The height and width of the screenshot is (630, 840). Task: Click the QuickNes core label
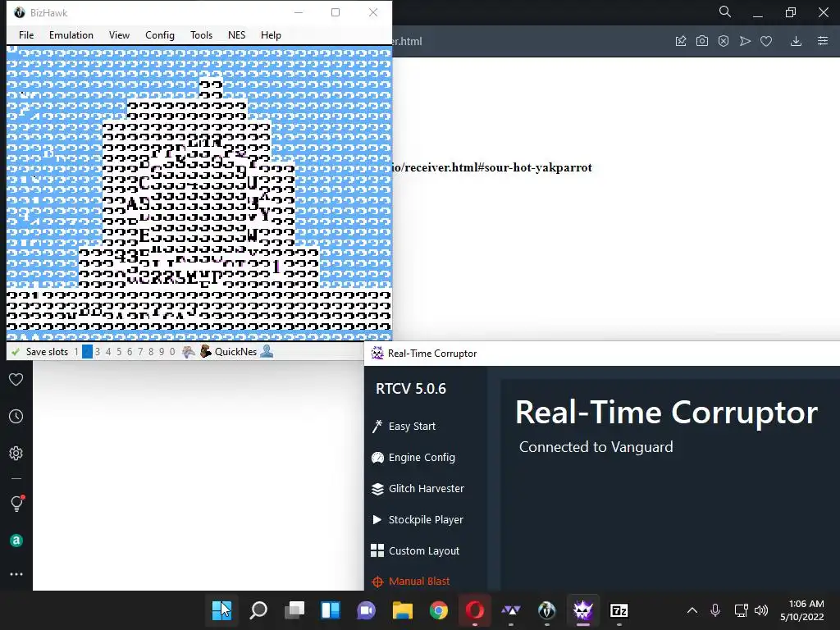coord(235,351)
